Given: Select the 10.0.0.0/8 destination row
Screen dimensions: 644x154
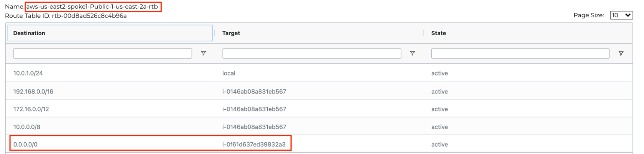Looking at the screenshot, I should (x=27, y=127).
